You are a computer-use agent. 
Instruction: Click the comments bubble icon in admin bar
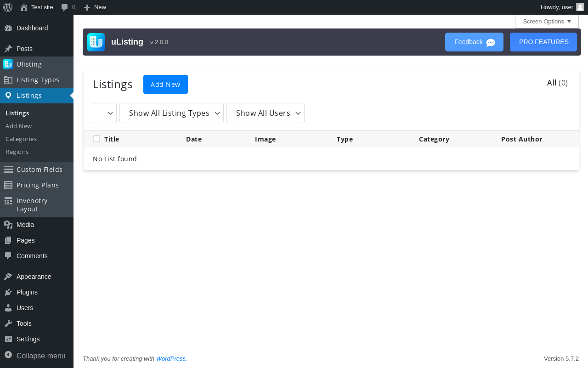(65, 7)
